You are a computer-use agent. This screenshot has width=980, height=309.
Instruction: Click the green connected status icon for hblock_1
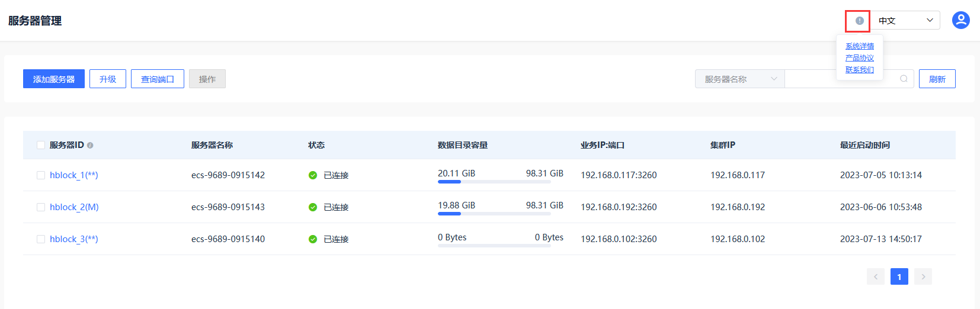[x=313, y=175]
